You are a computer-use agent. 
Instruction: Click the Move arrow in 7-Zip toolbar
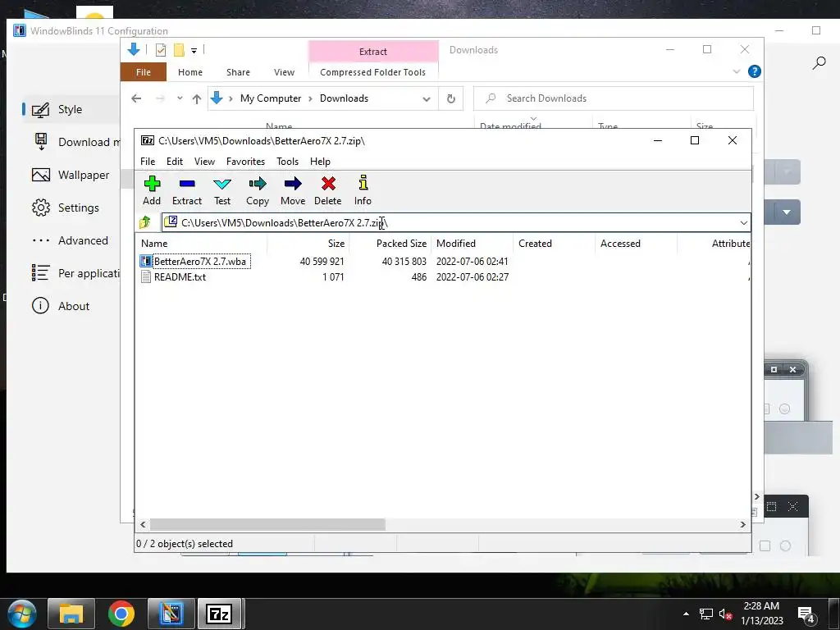293,190
